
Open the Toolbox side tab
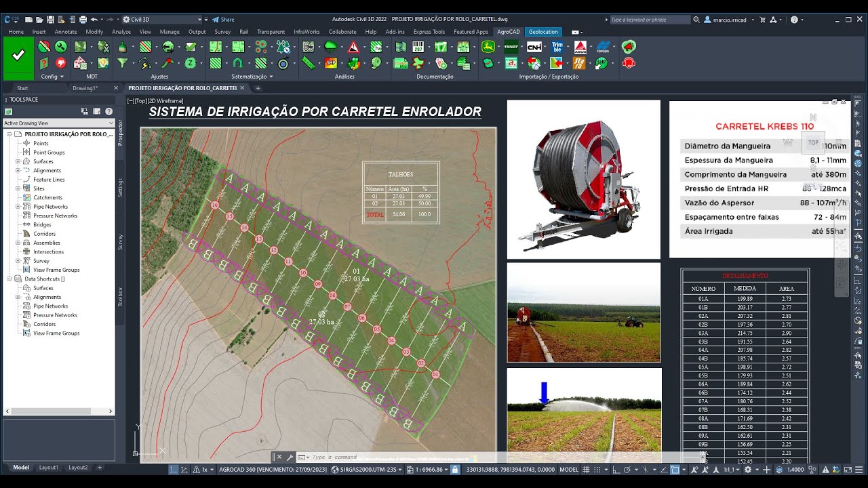tap(121, 297)
